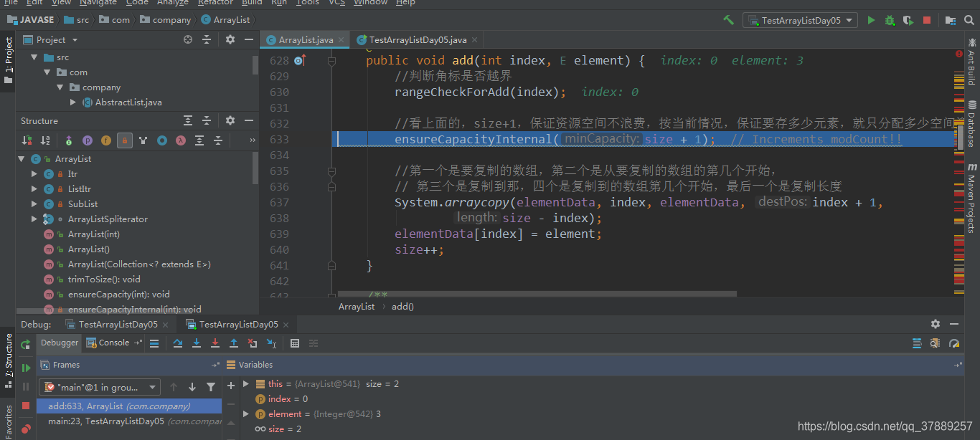980x440 pixels.
Task: Toggle breakpoint marker at line 628
Action: click(x=300, y=60)
